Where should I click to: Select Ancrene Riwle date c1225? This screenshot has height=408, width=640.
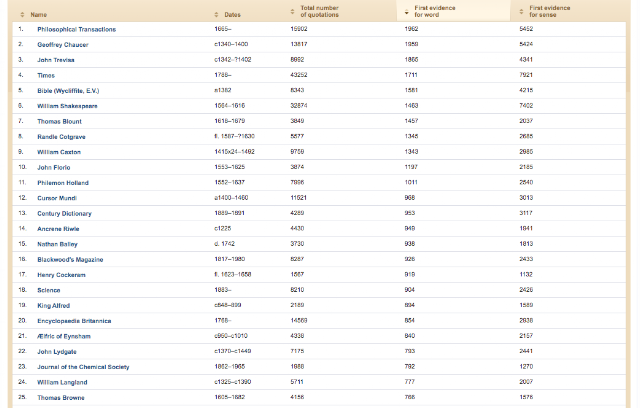(222, 228)
